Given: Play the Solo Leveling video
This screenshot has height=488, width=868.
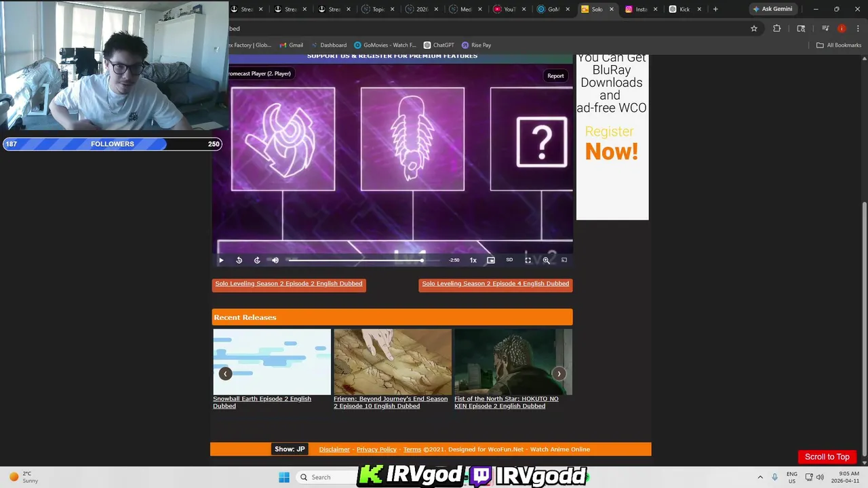Looking at the screenshot, I should click(221, 260).
